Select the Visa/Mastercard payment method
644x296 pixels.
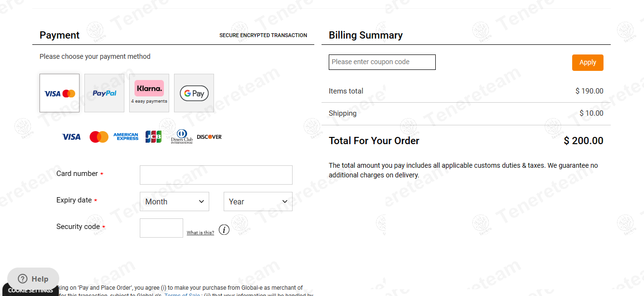[59, 93]
